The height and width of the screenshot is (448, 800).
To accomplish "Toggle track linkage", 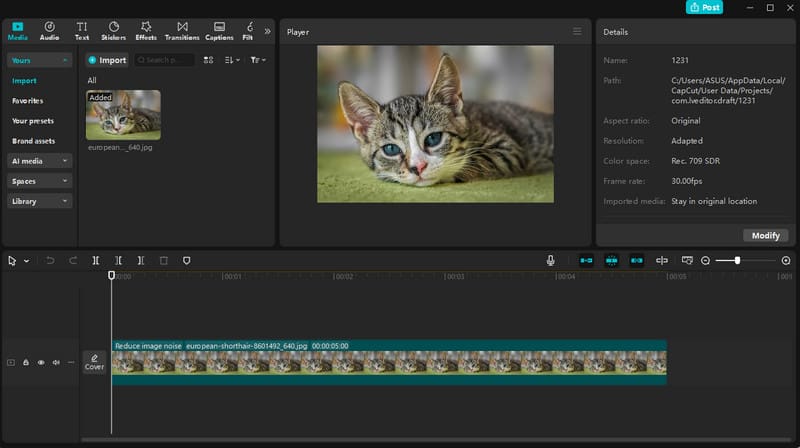I will click(x=636, y=260).
